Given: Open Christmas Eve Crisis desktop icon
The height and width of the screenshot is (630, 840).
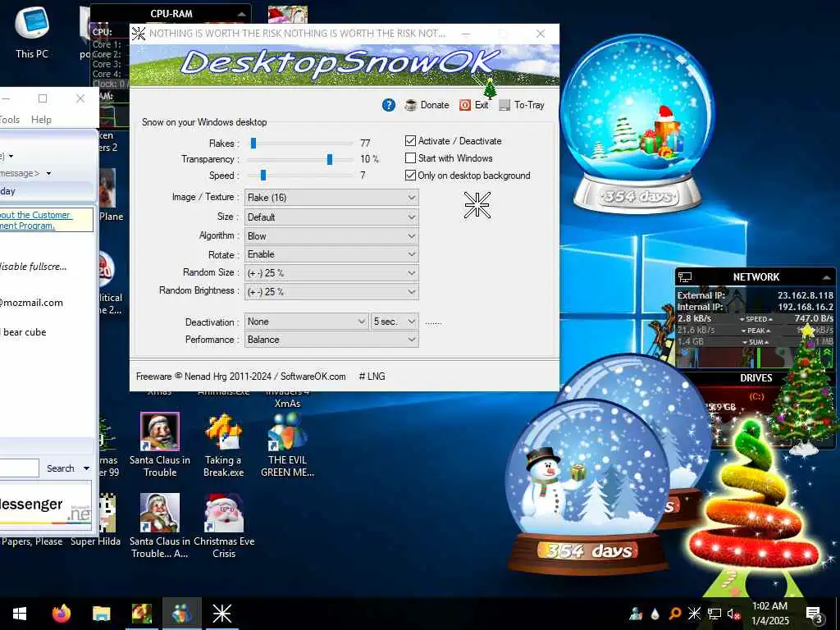Looking at the screenshot, I should pos(224,526).
